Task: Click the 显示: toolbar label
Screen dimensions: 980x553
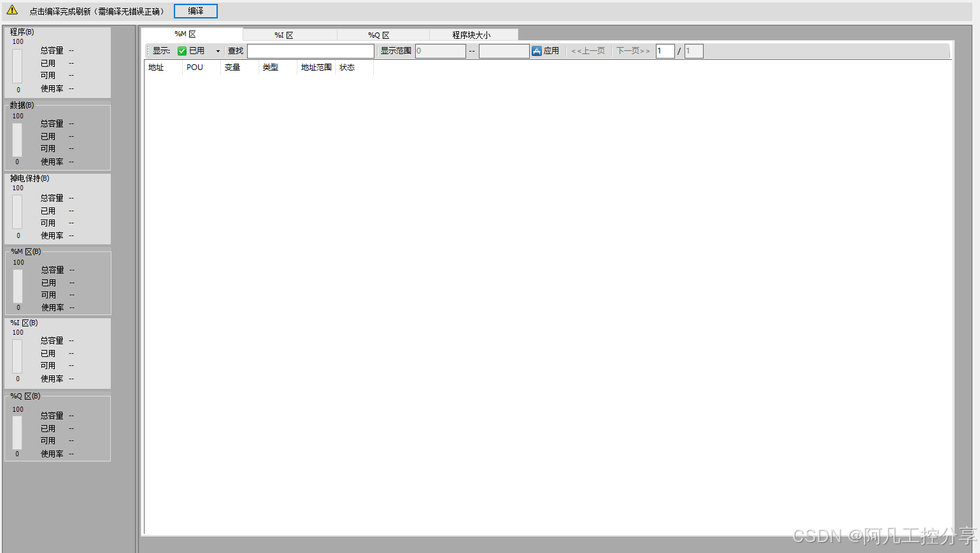Action: click(161, 51)
